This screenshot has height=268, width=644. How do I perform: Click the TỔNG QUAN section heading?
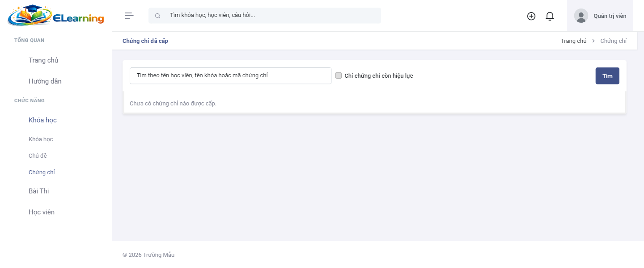coord(29,40)
